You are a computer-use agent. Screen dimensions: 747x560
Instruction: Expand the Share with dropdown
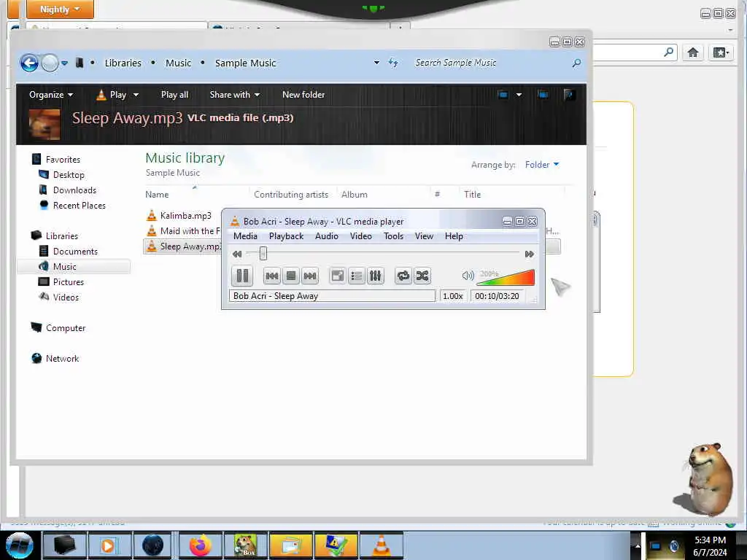(x=234, y=95)
